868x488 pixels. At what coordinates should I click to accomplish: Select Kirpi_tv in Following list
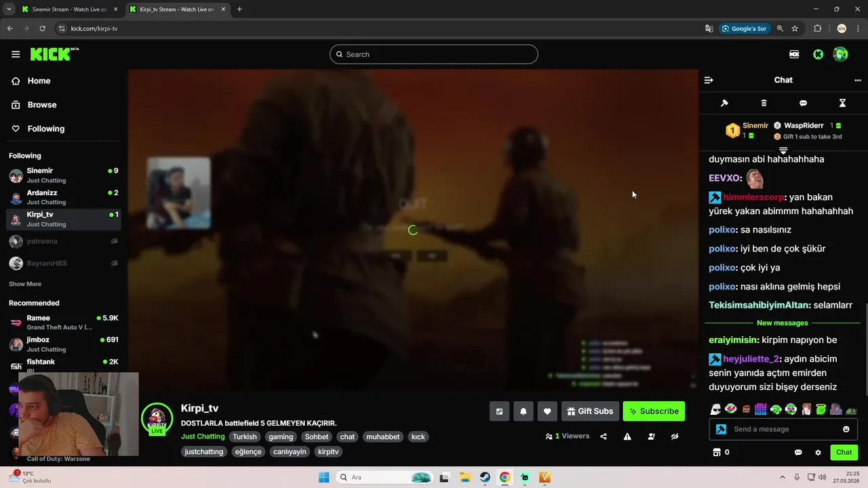click(64, 219)
